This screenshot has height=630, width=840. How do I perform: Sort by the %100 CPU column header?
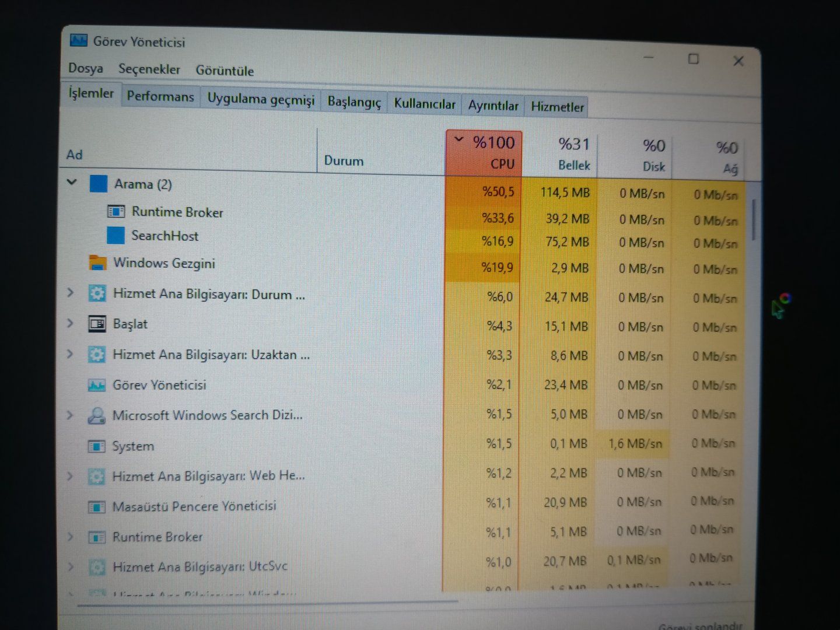click(484, 153)
